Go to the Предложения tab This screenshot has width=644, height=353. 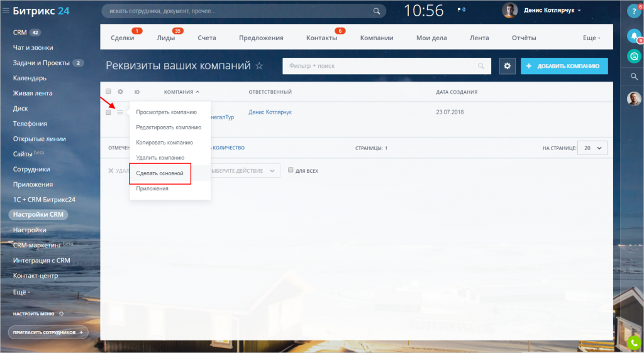click(x=261, y=38)
